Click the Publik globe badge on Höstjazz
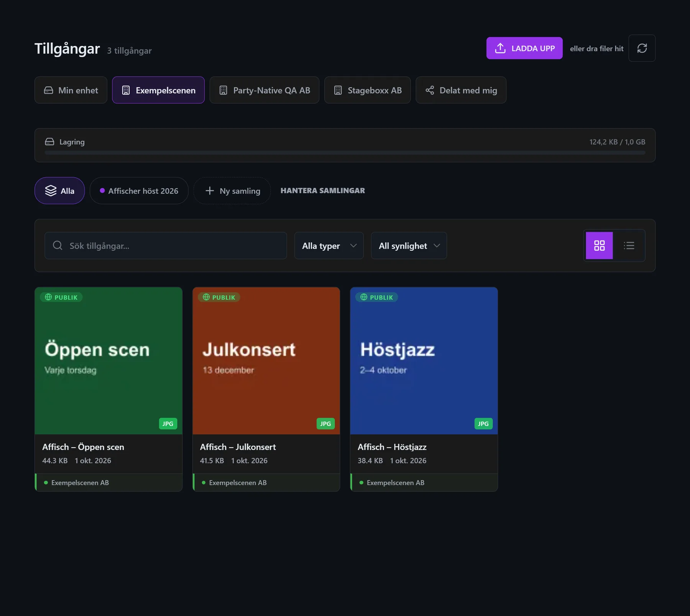The height and width of the screenshot is (616, 690). [x=377, y=297]
